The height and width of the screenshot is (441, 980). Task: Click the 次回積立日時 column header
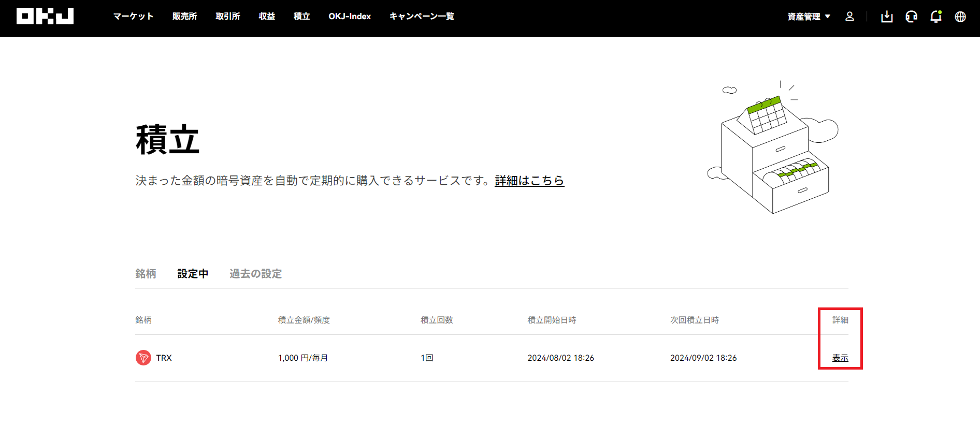695,320
